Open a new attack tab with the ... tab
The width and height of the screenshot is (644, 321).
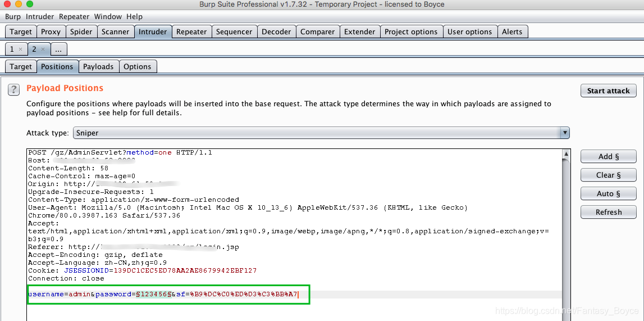point(59,49)
